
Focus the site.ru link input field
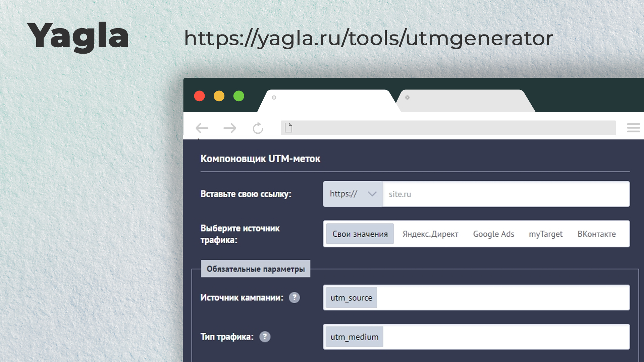tap(506, 194)
